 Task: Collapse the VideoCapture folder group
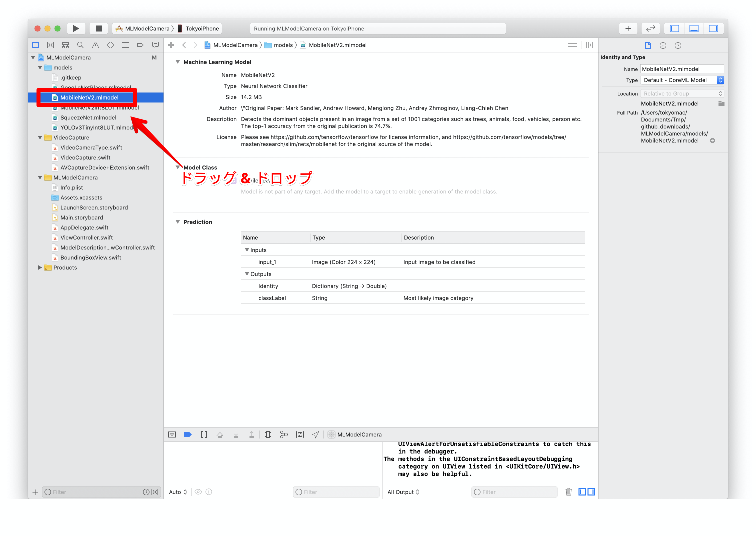(x=40, y=137)
